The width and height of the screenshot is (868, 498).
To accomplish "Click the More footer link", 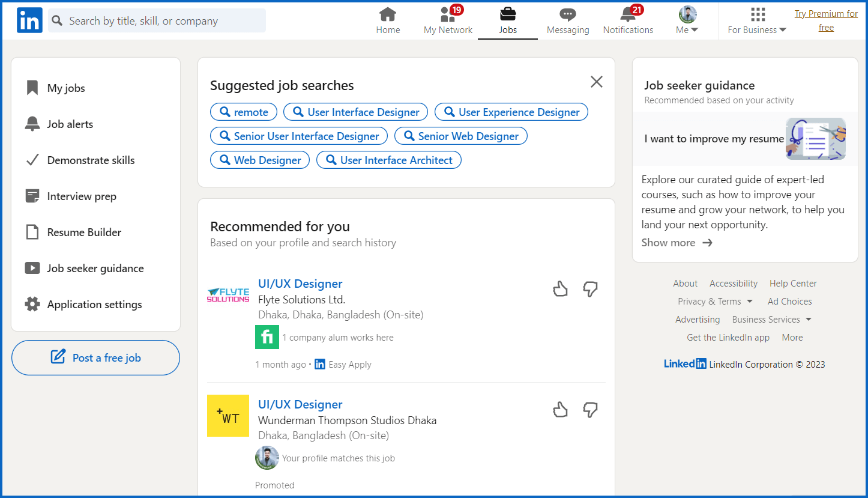I will (x=792, y=338).
